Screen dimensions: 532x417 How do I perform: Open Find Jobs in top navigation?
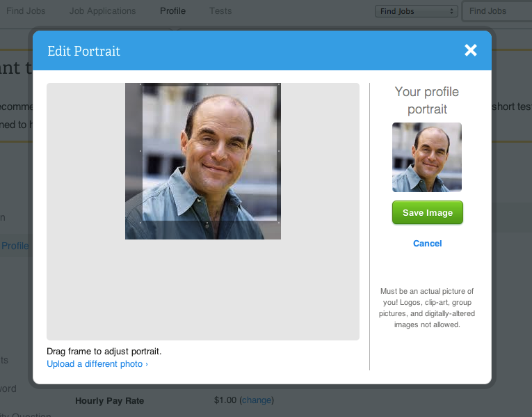(x=26, y=11)
